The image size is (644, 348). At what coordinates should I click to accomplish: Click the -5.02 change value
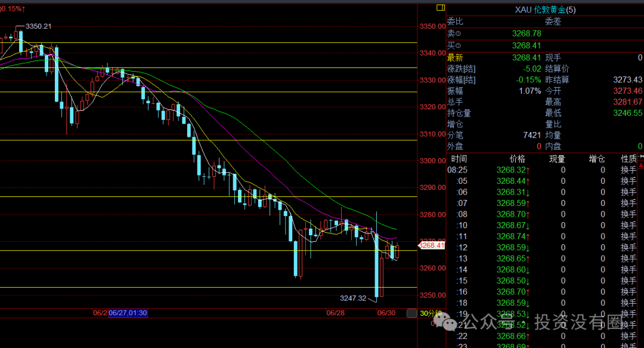(532, 69)
